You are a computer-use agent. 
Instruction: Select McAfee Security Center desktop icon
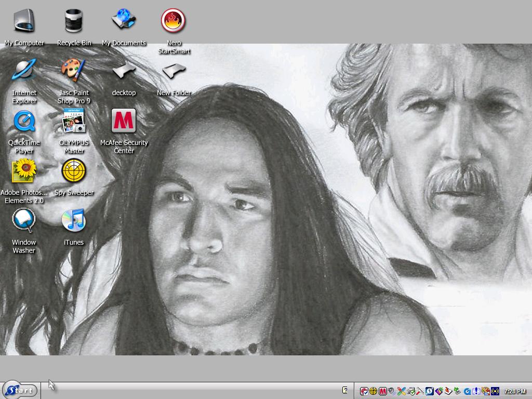pyautogui.click(x=124, y=131)
